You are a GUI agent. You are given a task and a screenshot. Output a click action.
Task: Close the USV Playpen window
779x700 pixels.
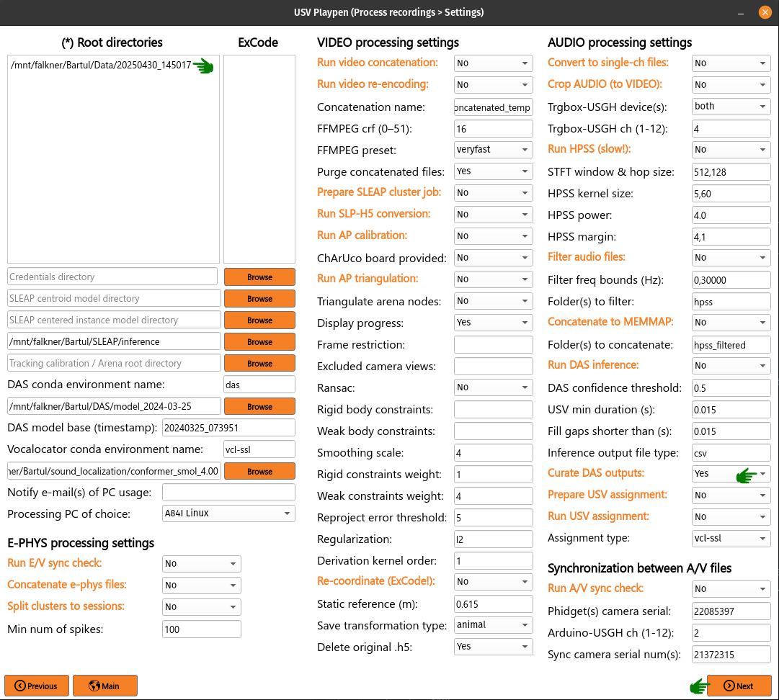765,12
